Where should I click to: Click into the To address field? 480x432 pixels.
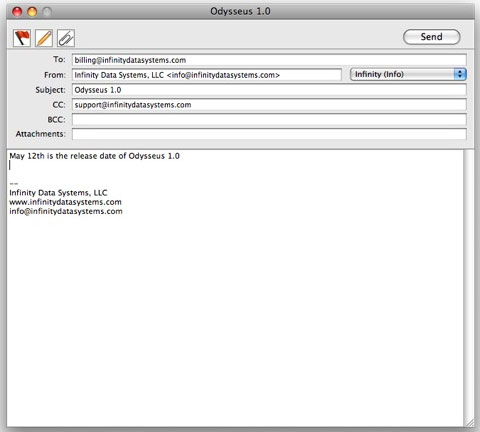click(269, 60)
